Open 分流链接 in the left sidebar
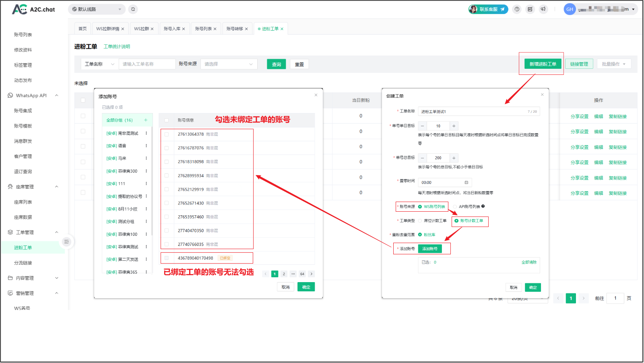Screen dimensions: 644x363 (x=23, y=263)
